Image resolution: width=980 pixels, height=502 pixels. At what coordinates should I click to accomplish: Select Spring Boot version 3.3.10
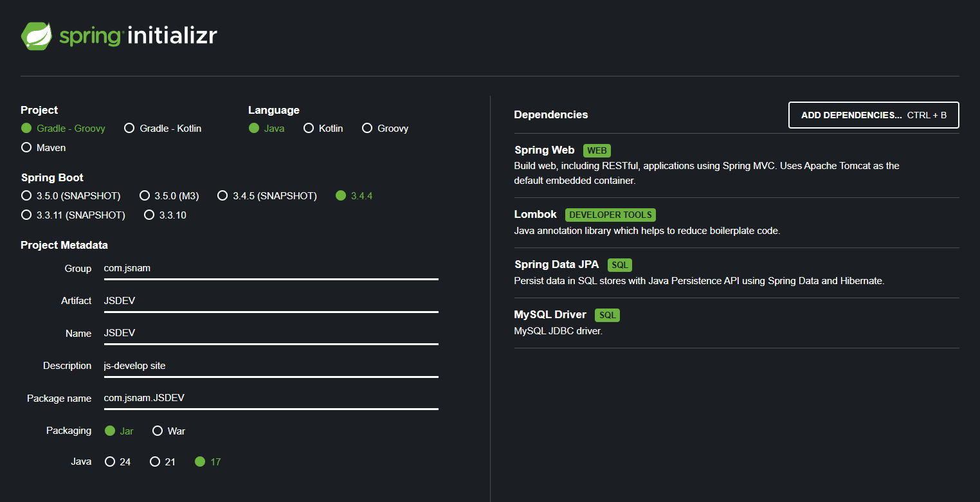165,215
